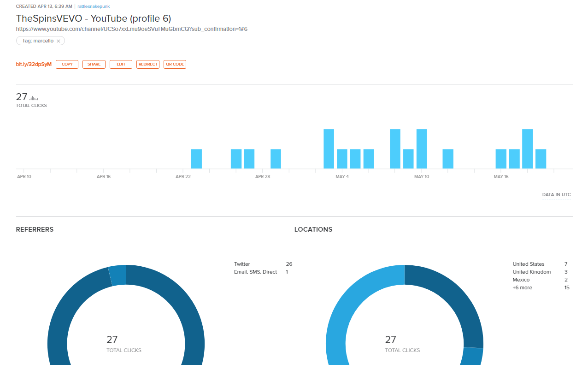Select the tall bar for May 8

pyautogui.click(x=395, y=149)
